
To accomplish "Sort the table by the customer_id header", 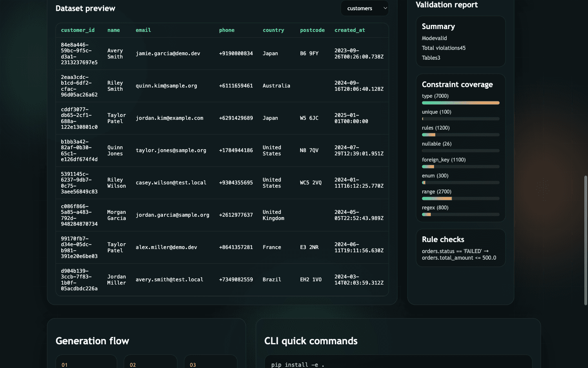I will click(78, 30).
